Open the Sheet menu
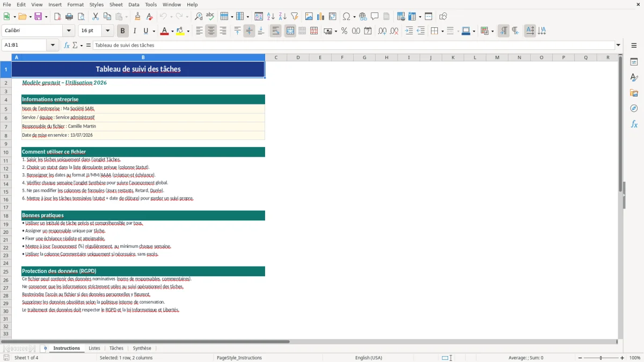This screenshot has width=644, height=362. [x=116, y=4]
